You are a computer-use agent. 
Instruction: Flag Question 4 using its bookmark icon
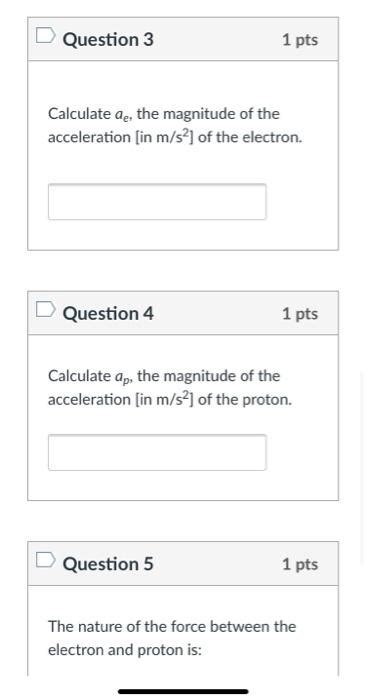pyautogui.click(x=46, y=309)
